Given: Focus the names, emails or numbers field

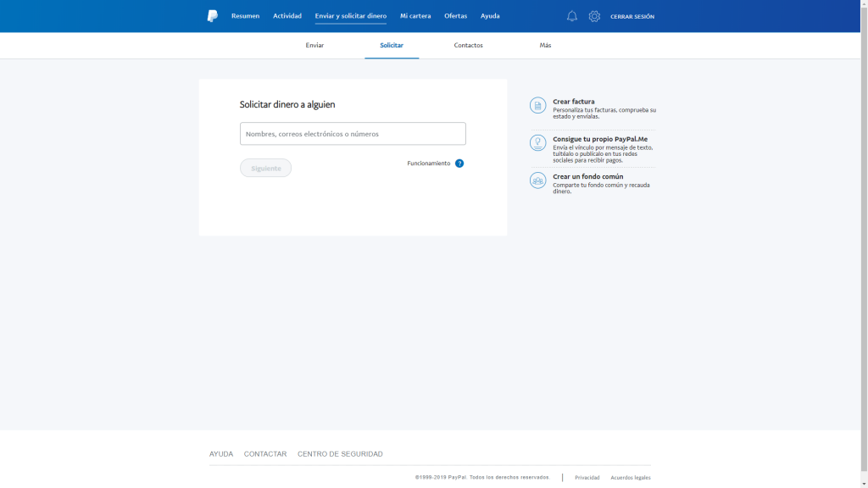Looking at the screenshot, I should click(x=353, y=134).
